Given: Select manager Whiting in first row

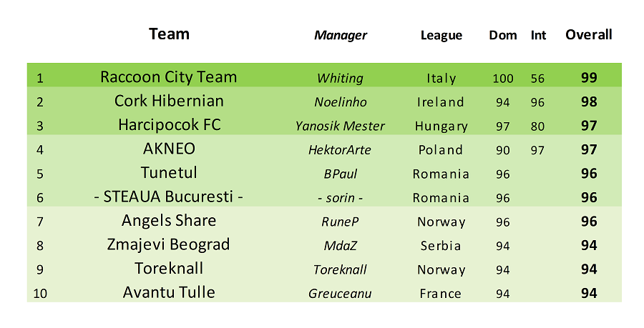Looking at the screenshot, I should click(340, 78).
